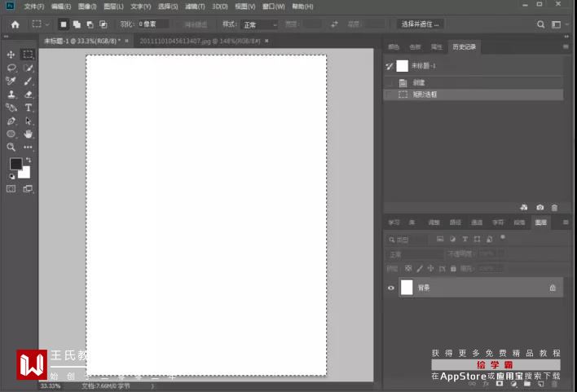Toggle pixel layer filter icon in Layers
The image size is (577, 392).
click(440, 240)
